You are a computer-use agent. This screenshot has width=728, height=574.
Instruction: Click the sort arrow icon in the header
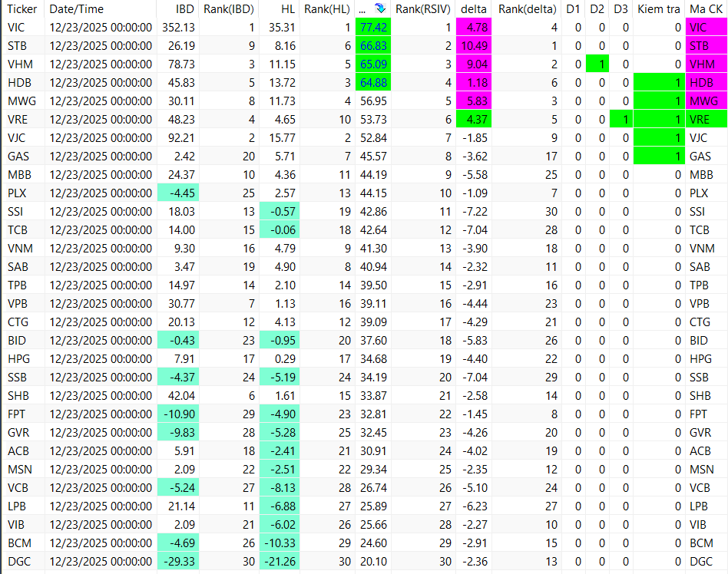[380, 8]
